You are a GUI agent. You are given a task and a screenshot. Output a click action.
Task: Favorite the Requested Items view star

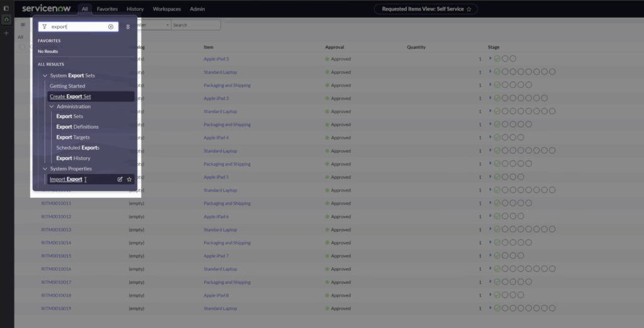[x=469, y=9]
